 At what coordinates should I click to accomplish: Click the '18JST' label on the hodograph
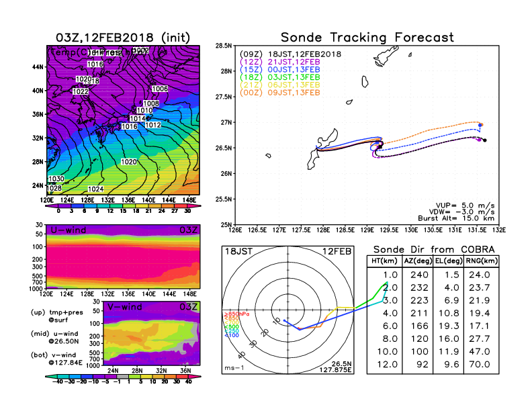239,252
